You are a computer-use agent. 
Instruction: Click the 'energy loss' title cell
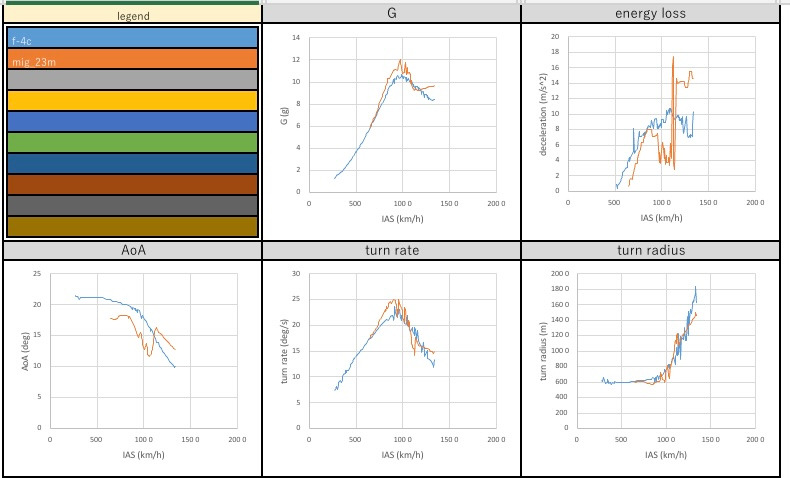coord(650,12)
